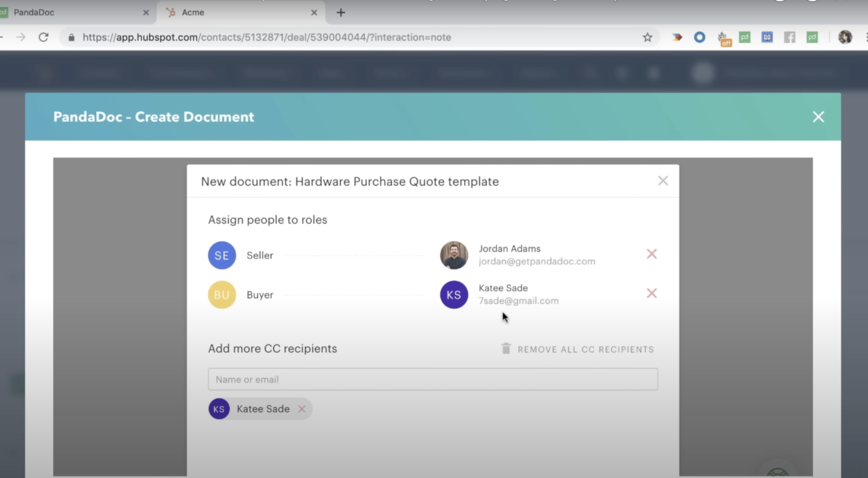Viewport: 868px width, 478px height.
Task: Click the Chrome profile avatar
Action: (846, 37)
